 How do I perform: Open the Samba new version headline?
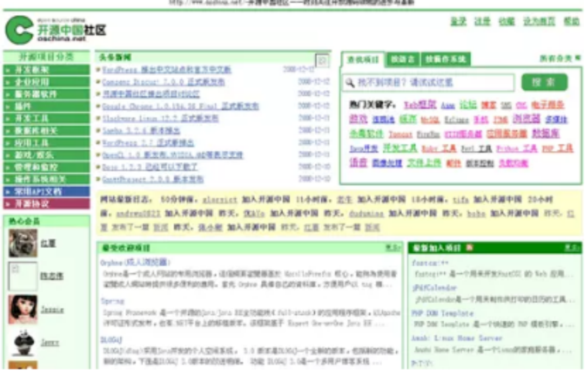[141, 131]
